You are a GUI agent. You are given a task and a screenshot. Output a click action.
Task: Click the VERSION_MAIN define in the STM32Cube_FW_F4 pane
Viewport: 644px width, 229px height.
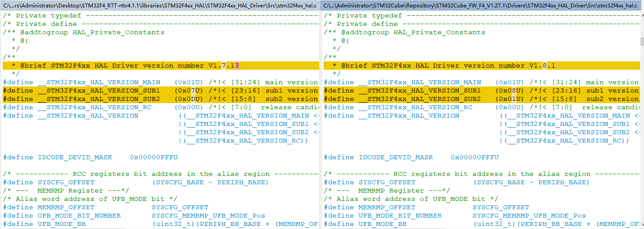coord(481,82)
